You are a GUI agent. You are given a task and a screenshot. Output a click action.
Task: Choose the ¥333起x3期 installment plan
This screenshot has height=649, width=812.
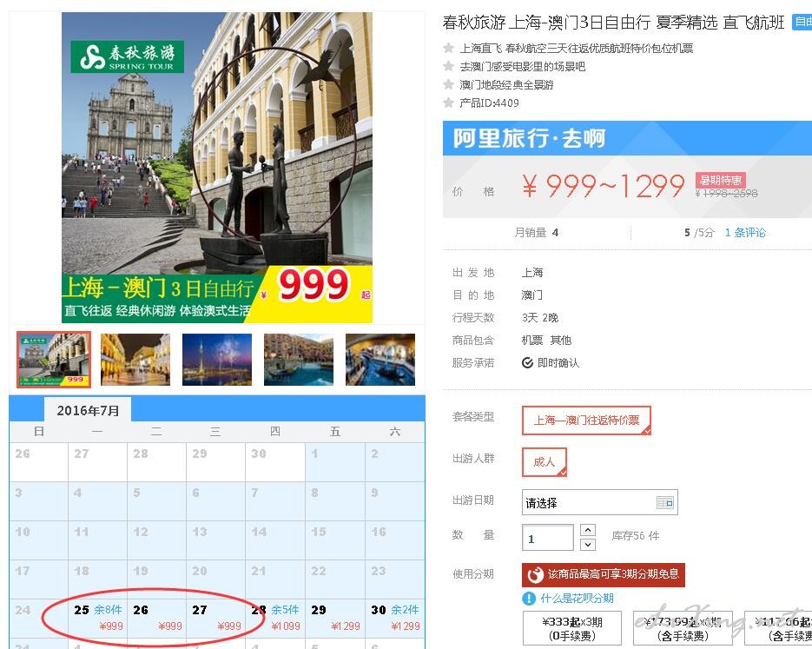point(572,628)
